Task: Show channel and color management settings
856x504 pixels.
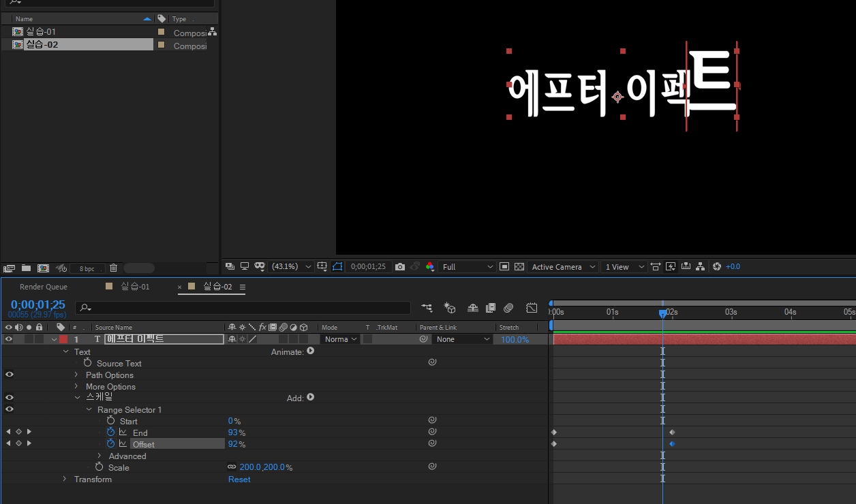Action: [x=429, y=266]
